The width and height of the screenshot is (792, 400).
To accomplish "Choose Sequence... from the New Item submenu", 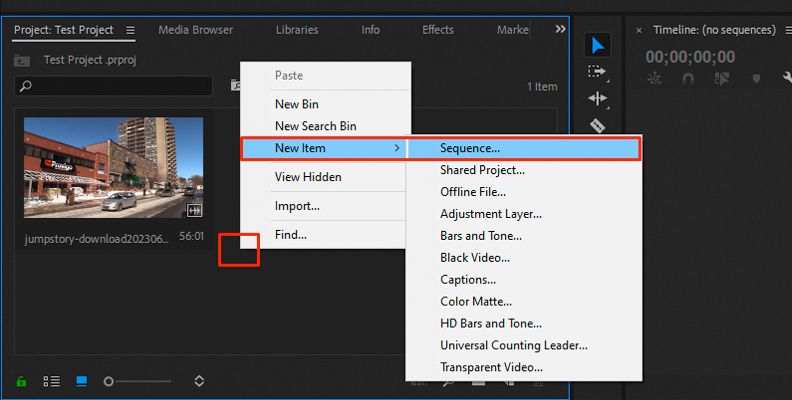I will (x=469, y=148).
